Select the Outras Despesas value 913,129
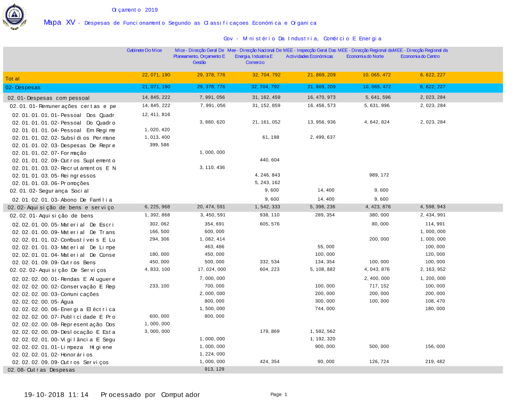 (215, 369)
